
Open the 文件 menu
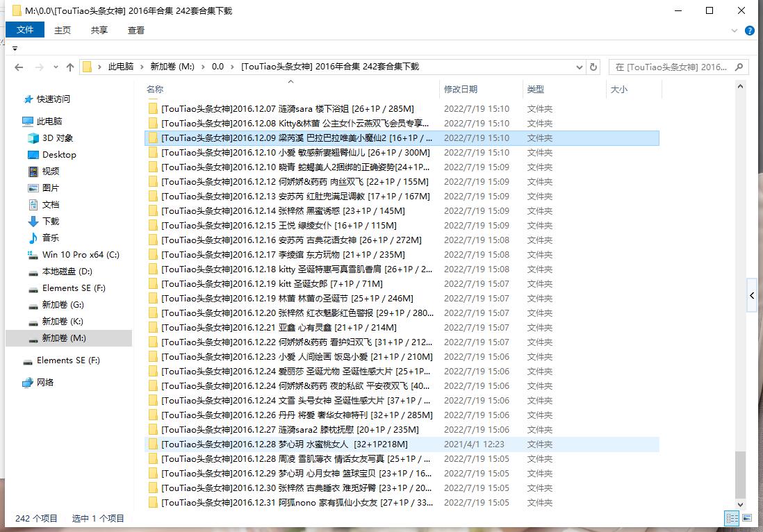pyautogui.click(x=25, y=30)
